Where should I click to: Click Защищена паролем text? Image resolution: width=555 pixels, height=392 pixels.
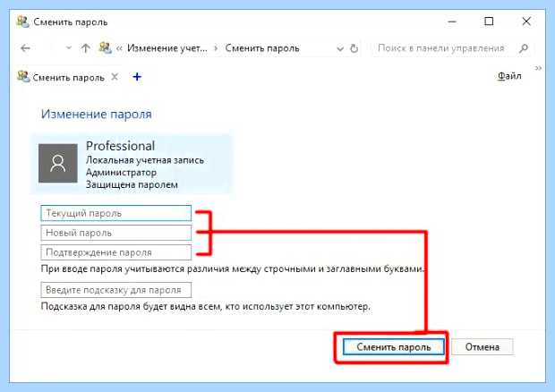132,184
